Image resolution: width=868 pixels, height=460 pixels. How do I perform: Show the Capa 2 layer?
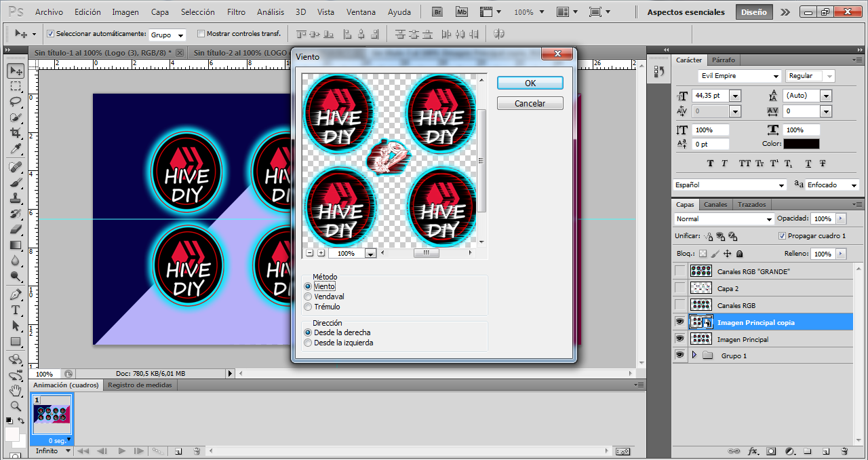coord(679,288)
